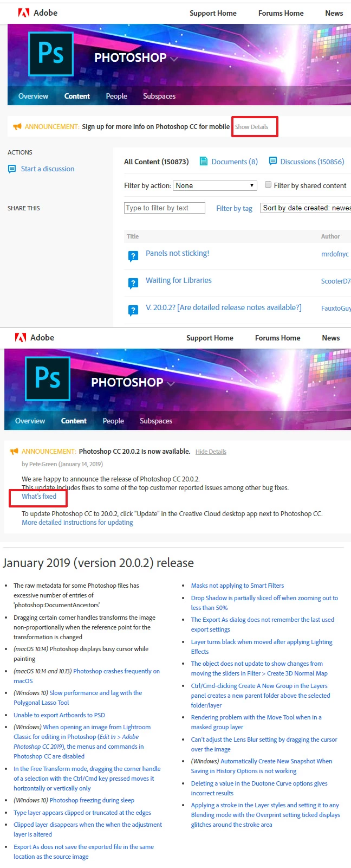The width and height of the screenshot is (351, 868).
Task: Open 'Export As dialog does not remember' link
Action: (262, 625)
